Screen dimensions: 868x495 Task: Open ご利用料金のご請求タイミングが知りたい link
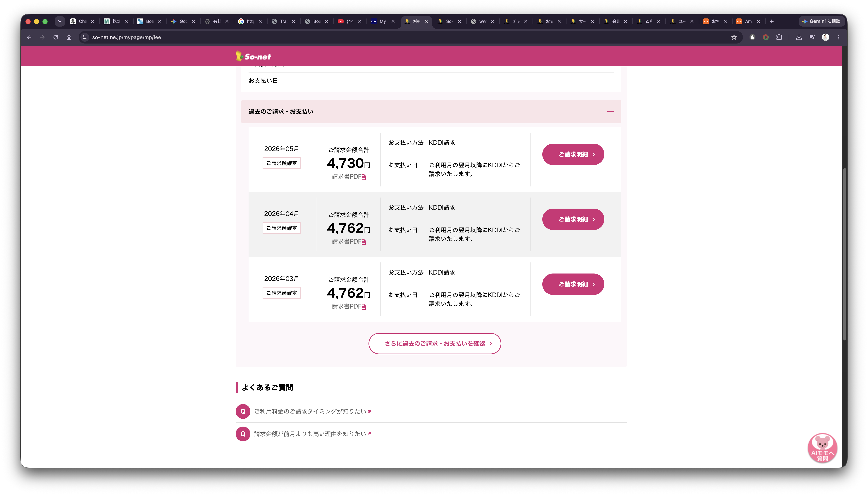[310, 411]
